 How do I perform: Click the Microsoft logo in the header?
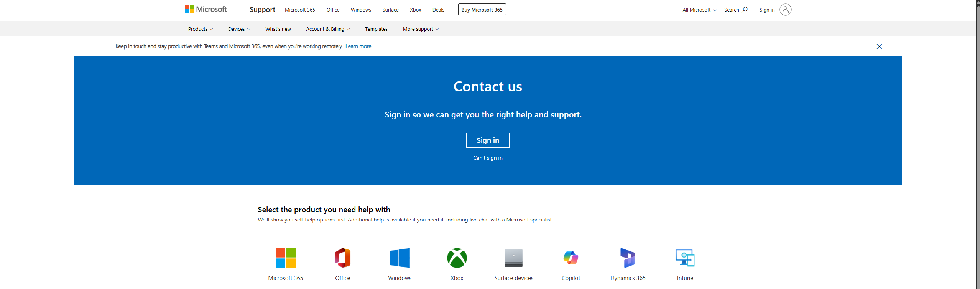point(206,9)
